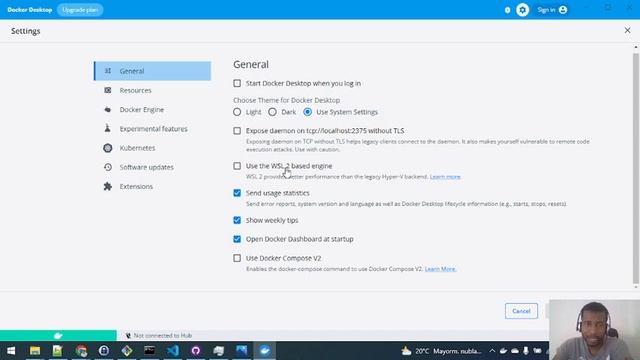This screenshot has width=640, height=360.
Task: Click the Upgrade plan button
Action: [x=80, y=10]
